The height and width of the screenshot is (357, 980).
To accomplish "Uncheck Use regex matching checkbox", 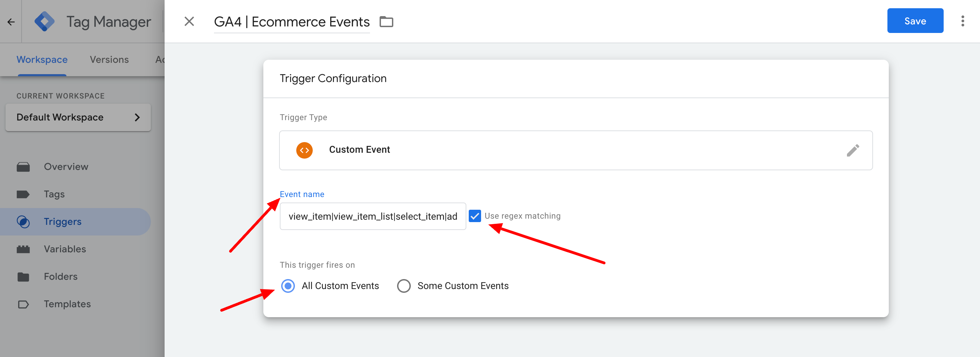I will (475, 216).
